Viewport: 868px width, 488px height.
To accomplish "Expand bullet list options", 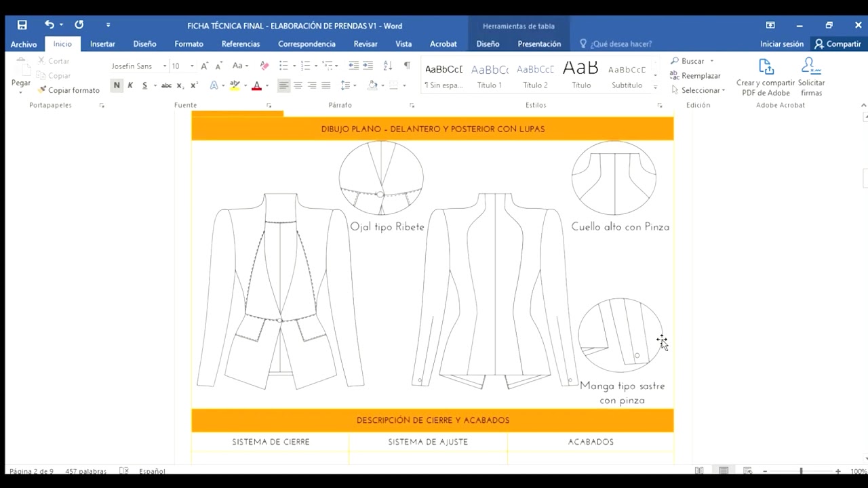I will point(294,66).
